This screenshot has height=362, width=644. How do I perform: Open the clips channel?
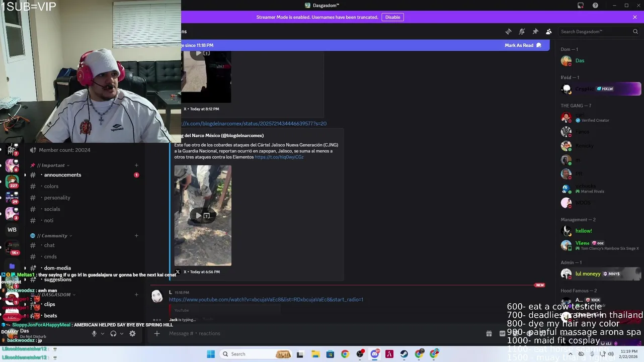(84, 304)
